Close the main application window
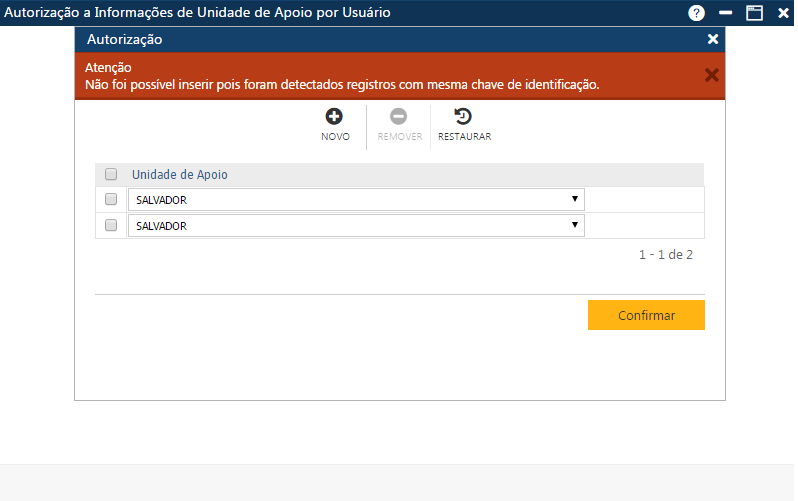Screen dimensions: 798x501 [x=784, y=13]
